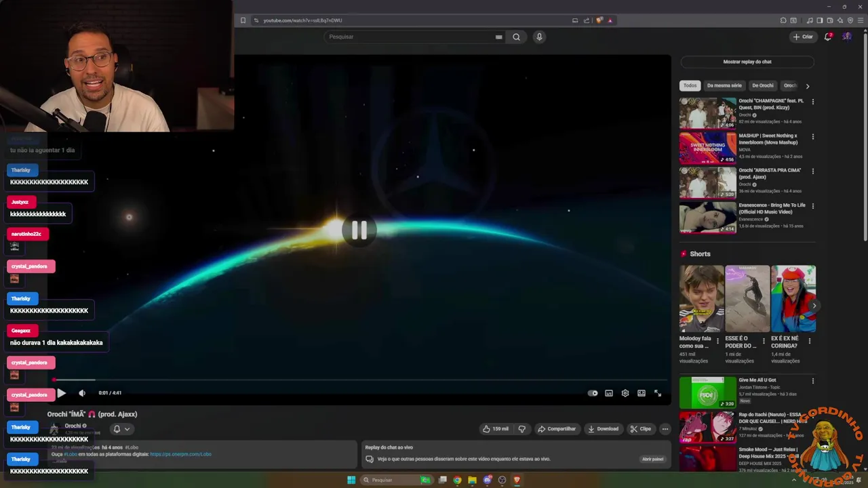The height and width of the screenshot is (488, 868).
Task: Open YouTube notifications bell
Action: (828, 37)
